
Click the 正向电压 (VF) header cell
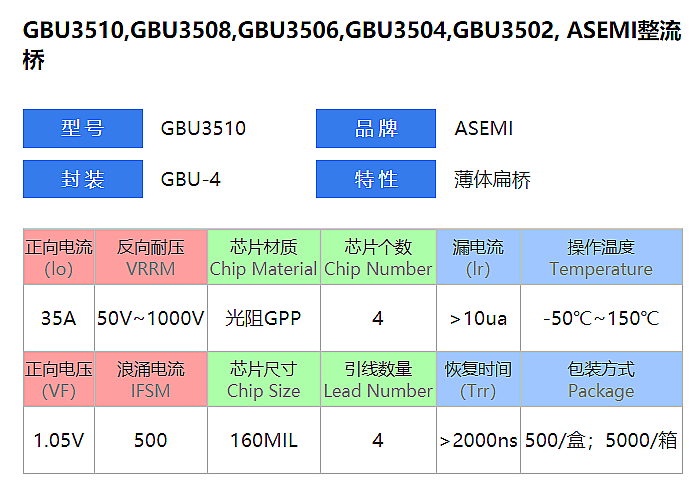point(59,379)
